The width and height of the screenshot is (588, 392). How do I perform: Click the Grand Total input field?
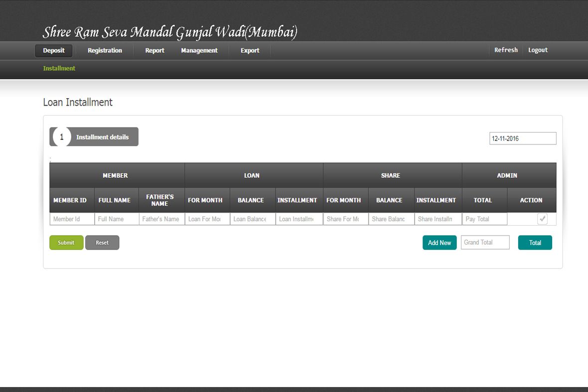point(485,243)
